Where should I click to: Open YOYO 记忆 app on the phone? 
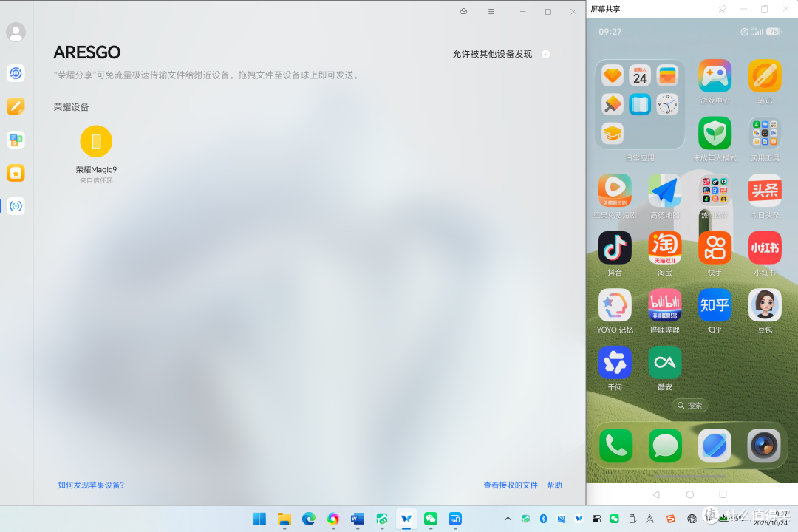(x=615, y=305)
